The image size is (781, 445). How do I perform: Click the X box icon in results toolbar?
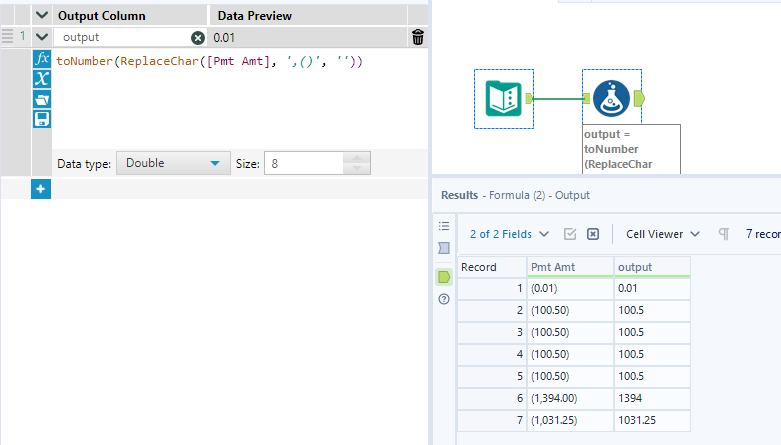593,234
